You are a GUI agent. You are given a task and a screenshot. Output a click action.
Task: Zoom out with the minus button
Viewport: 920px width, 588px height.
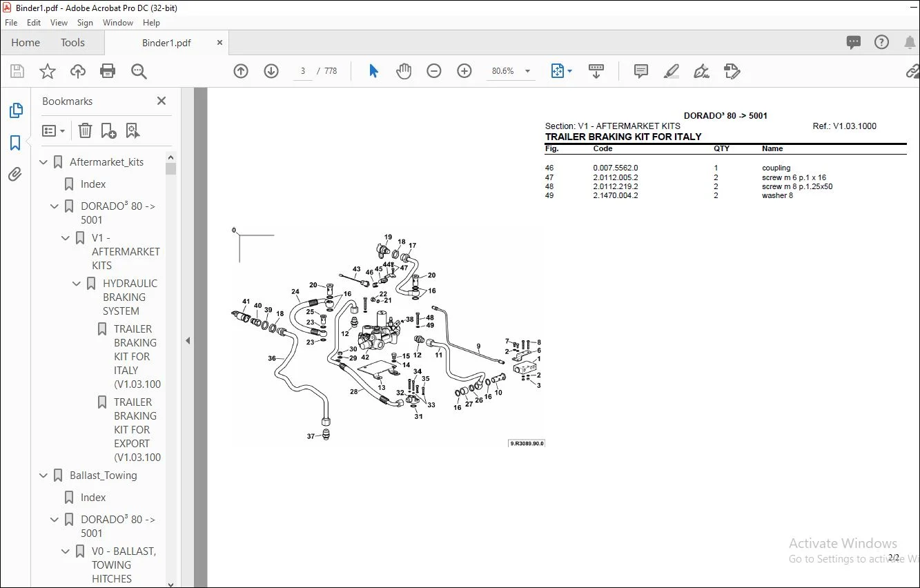tap(434, 71)
